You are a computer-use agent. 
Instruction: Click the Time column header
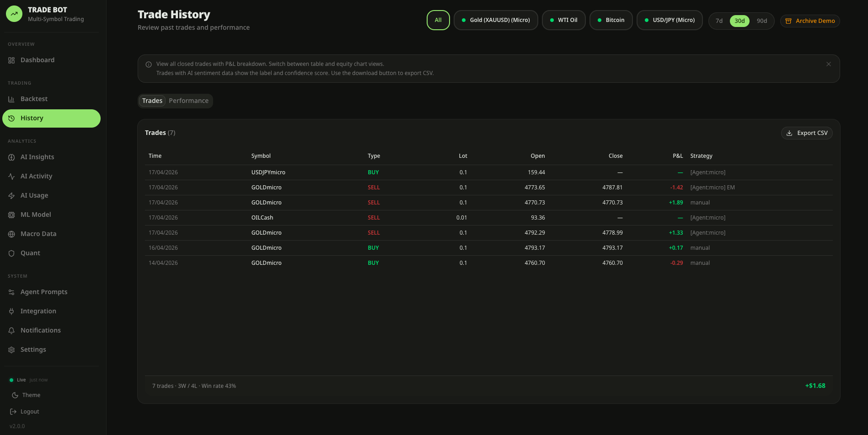[x=155, y=156]
